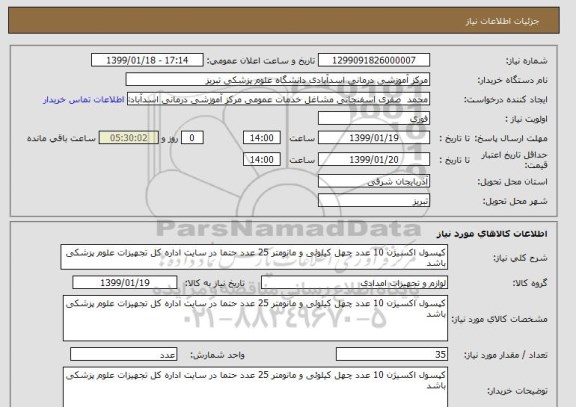Click the buyer notes text area
The image size is (576, 407).
(x=255, y=387)
